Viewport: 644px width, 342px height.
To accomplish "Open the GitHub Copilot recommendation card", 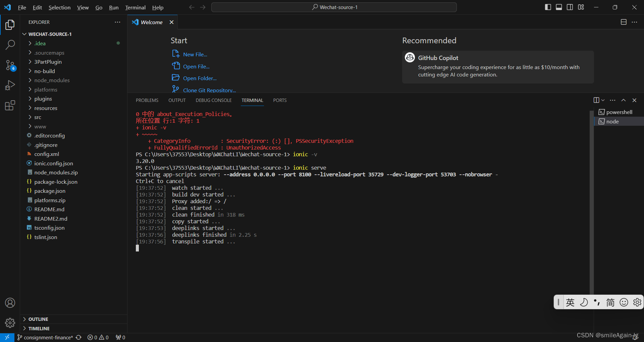I will pyautogui.click(x=498, y=67).
